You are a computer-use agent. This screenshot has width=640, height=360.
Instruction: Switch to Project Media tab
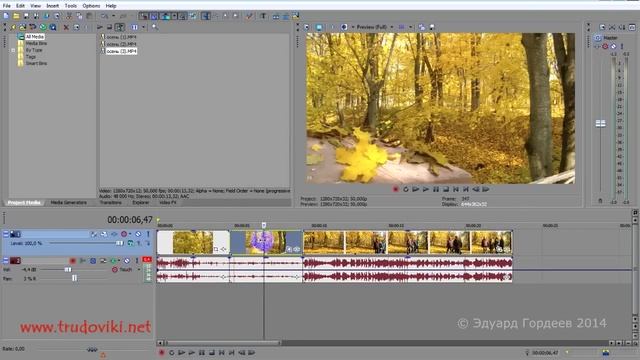coord(24,202)
